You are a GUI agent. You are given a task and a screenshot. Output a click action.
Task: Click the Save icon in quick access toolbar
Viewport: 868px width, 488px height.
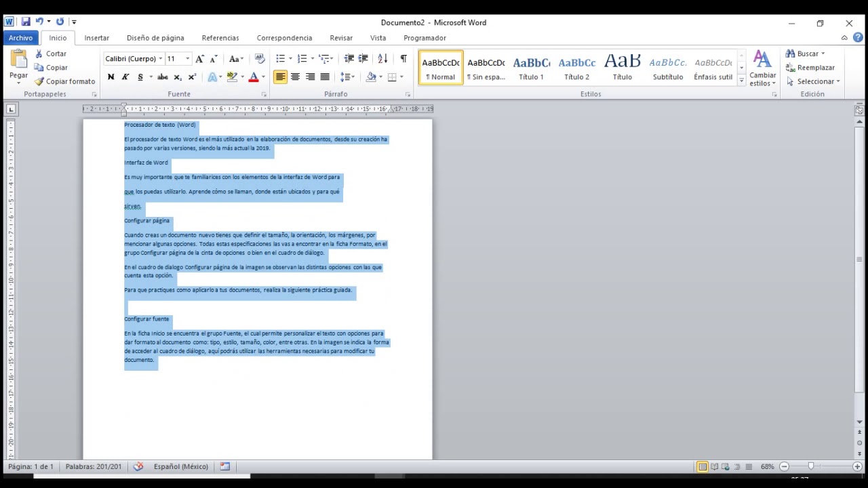point(26,22)
